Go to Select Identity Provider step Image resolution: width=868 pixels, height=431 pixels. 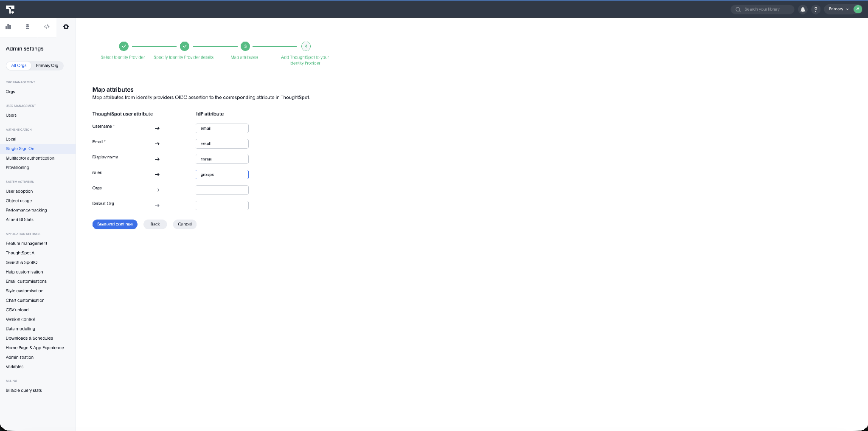pos(124,46)
